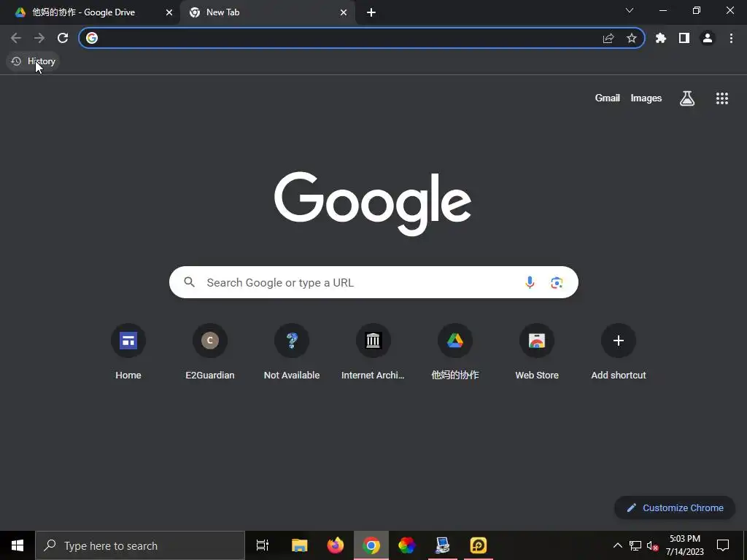Open the Google apps grid
Viewport: 747px width, 560px height.
(x=722, y=98)
